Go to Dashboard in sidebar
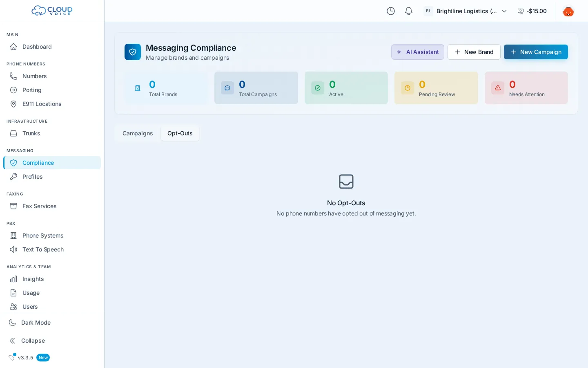The height and width of the screenshot is (368, 588). [x=52, y=47]
